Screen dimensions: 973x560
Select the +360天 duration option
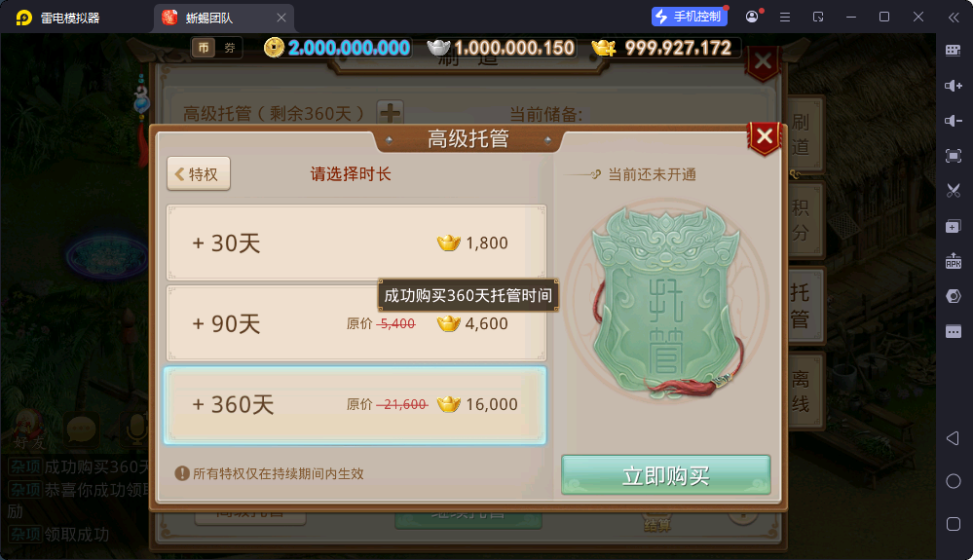[355, 405]
